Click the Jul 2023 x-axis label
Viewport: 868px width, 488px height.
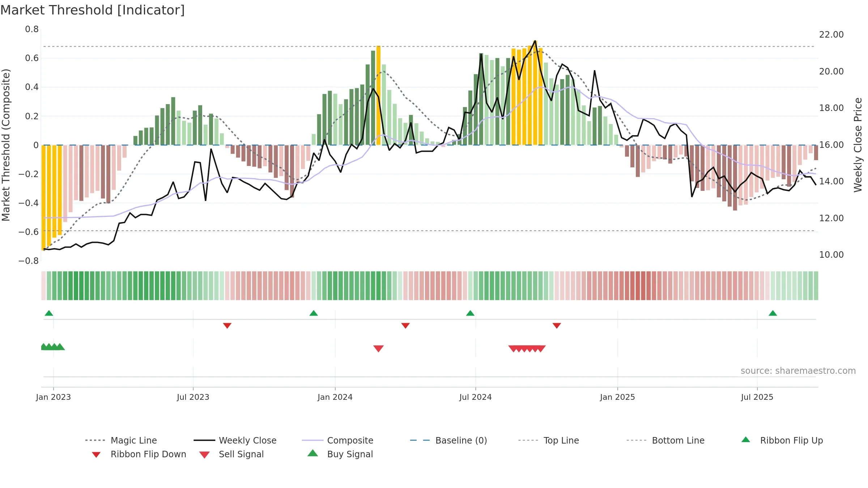coord(193,397)
